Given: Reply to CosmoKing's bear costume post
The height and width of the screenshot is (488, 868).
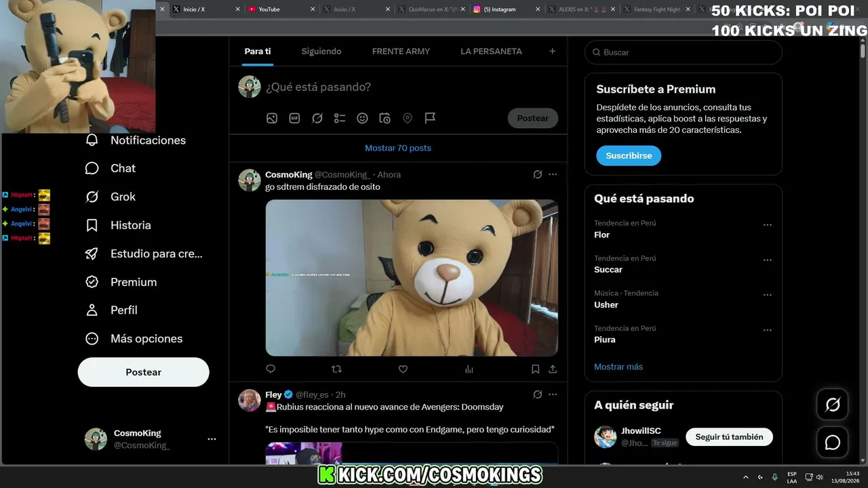Looking at the screenshot, I should click(271, 369).
